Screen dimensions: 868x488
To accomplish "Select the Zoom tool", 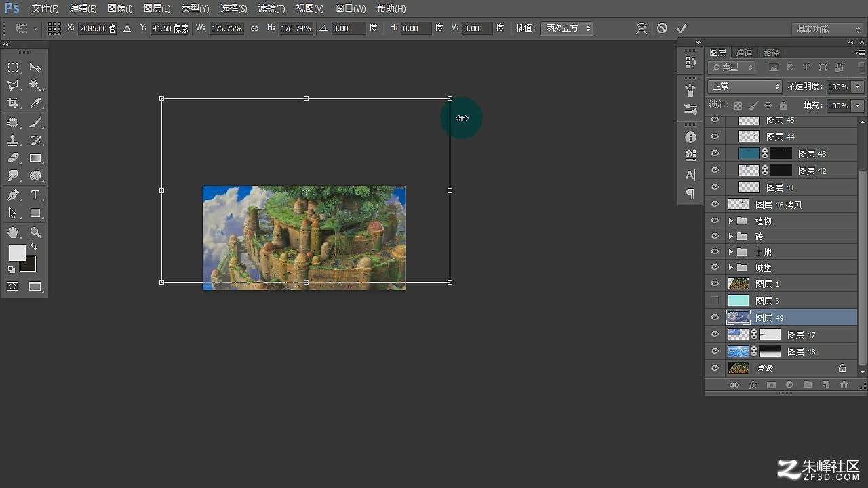I will [x=35, y=232].
